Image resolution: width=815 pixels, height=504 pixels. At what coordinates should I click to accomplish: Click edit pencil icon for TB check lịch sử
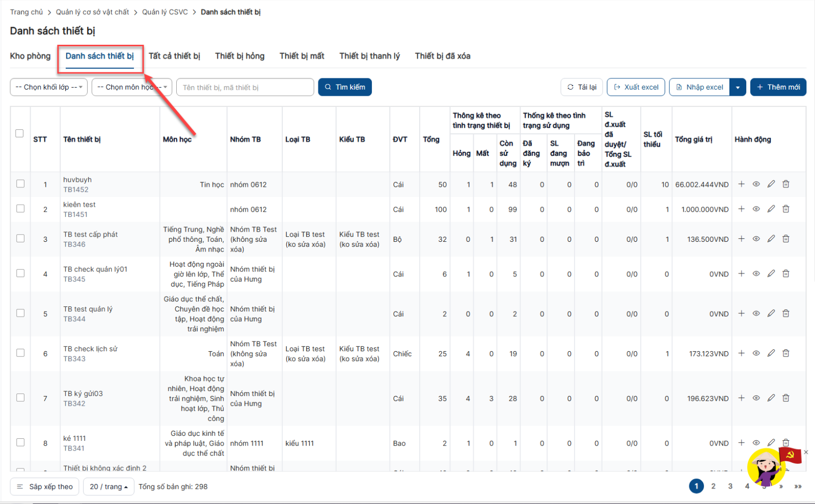pyautogui.click(x=771, y=353)
